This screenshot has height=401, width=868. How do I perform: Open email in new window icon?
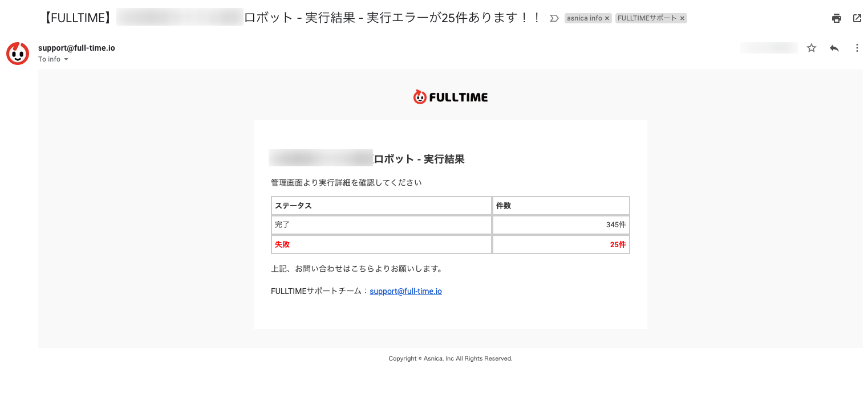click(857, 18)
